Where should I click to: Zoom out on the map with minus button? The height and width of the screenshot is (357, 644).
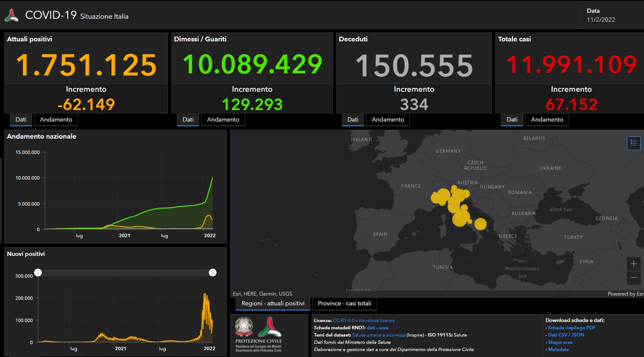pyautogui.click(x=633, y=278)
